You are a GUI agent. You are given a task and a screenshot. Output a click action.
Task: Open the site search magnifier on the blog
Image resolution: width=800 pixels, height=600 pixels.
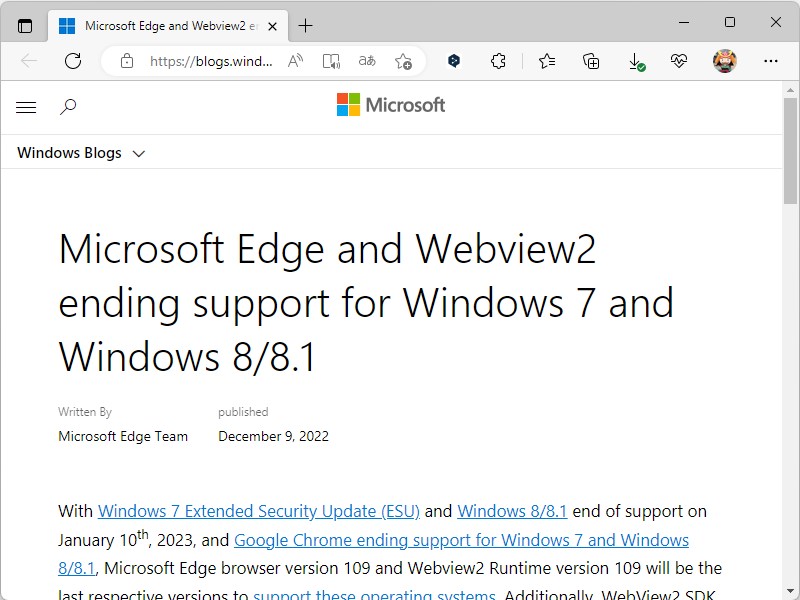pyautogui.click(x=68, y=106)
